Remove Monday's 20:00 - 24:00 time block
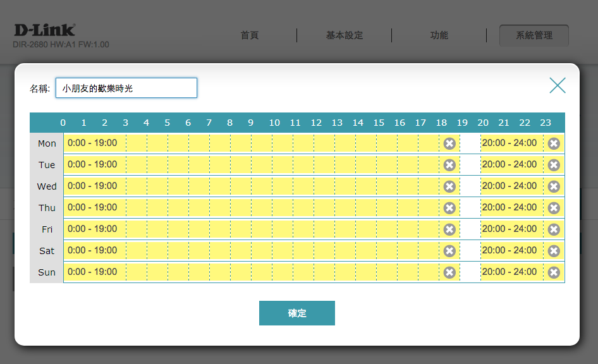The image size is (598, 364). pyautogui.click(x=554, y=143)
